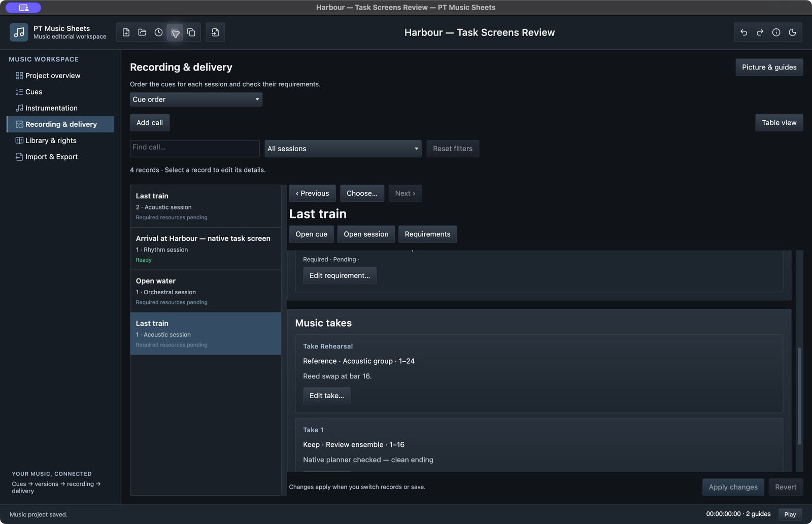Click into the Find call search field
This screenshot has height=524, width=812.
pyautogui.click(x=195, y=148)
